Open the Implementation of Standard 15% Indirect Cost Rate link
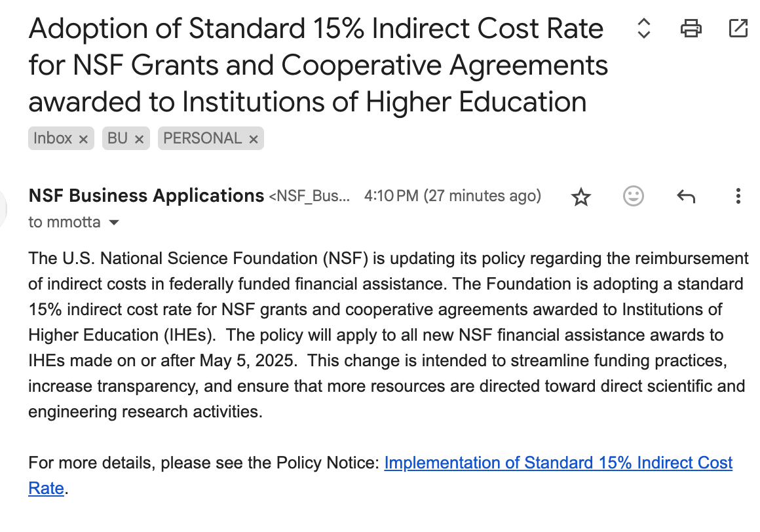 point(558,463)
